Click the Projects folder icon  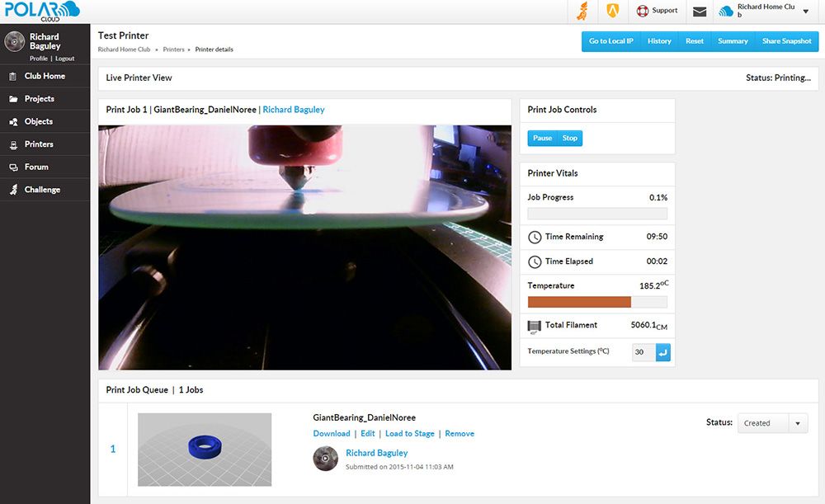coord(13,99)
